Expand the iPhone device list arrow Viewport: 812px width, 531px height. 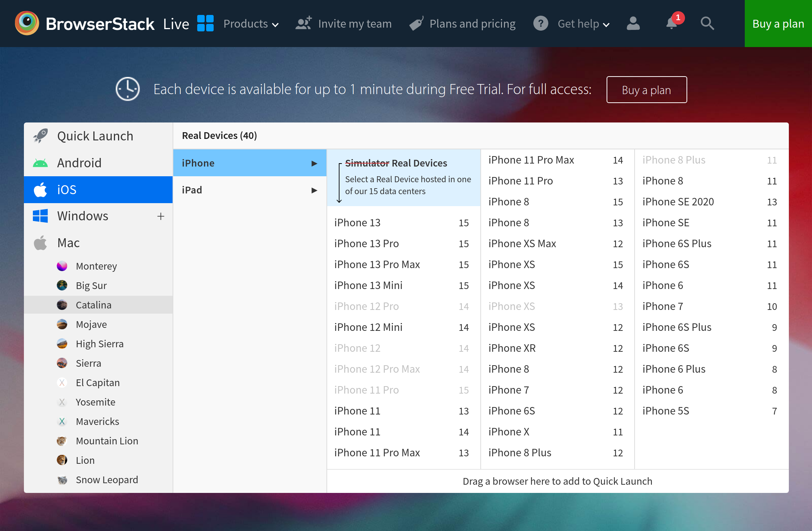(x=314, y=163)
